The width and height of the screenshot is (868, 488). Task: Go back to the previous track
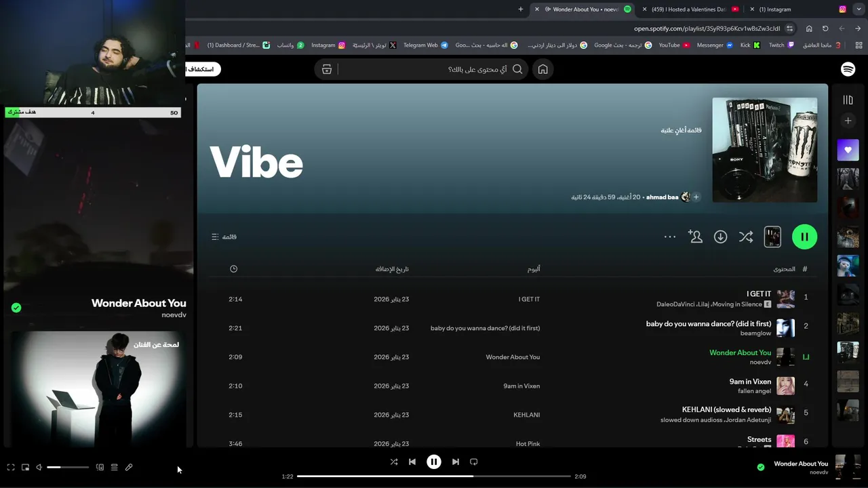coord(412,462)
